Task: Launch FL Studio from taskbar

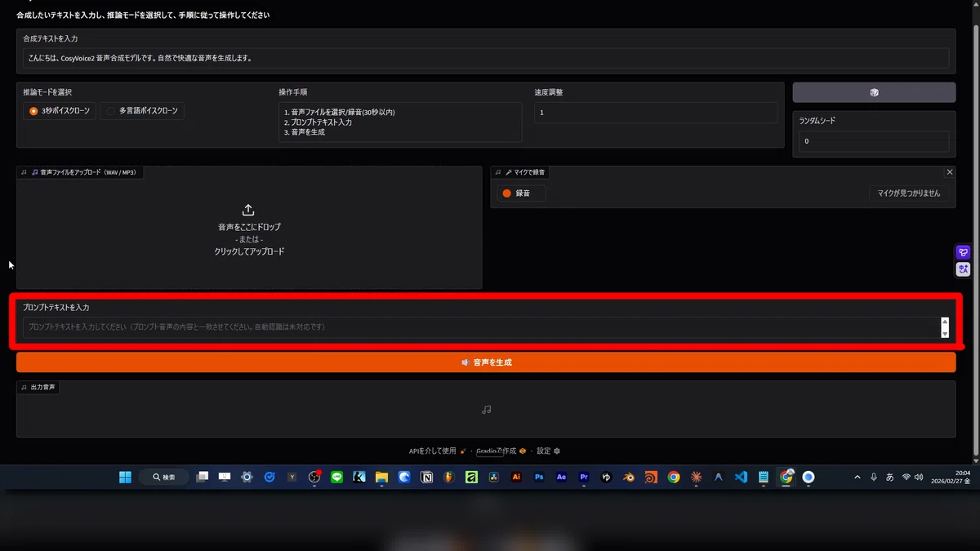Action: tap(448, 478)
